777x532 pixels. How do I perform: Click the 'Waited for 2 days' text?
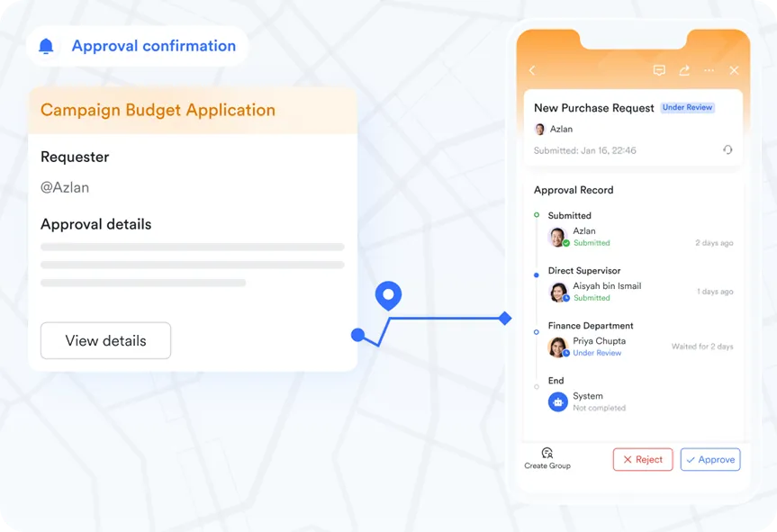pos(702,347)
